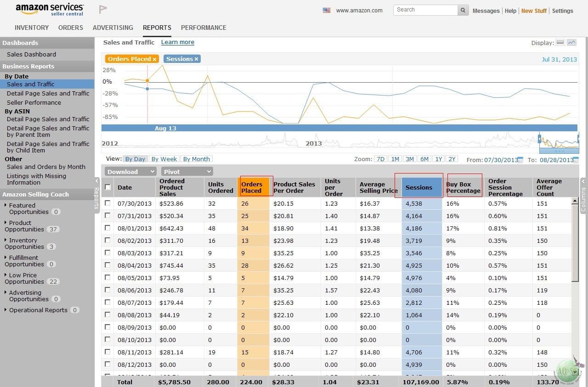Image resolution: width=588 pixels, height=387 pixels.
Task: Click the flag icon beside Amazon logo
Action: click(102, 9)
